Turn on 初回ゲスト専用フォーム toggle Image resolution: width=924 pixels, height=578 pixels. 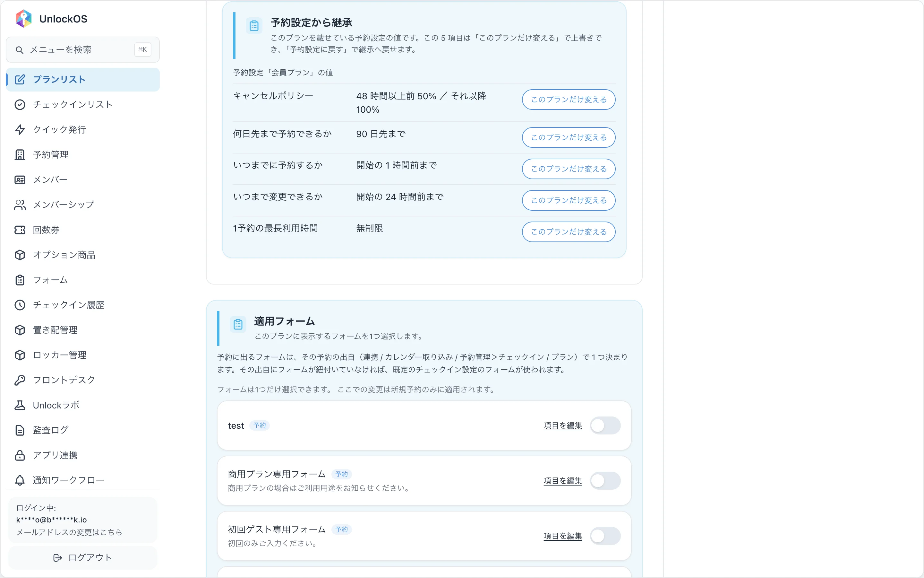coord(605,536)
